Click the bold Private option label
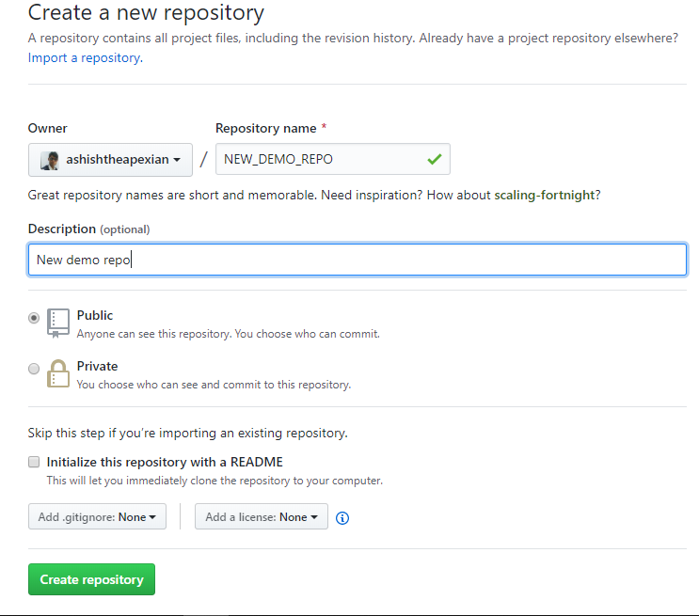Viewport: 699px width, 616px height. coord(97,367)
